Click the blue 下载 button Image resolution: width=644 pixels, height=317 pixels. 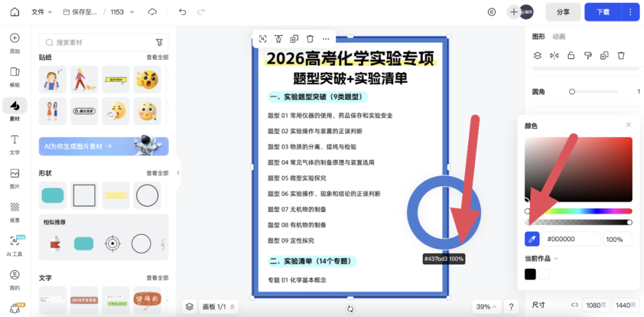pyautogui.click(x=603, y=12)
